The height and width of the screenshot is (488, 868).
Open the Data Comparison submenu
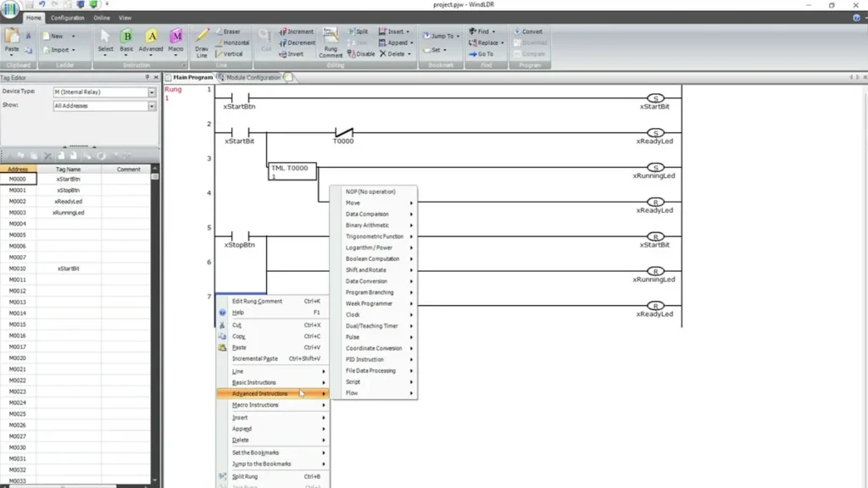click(374, 214)
